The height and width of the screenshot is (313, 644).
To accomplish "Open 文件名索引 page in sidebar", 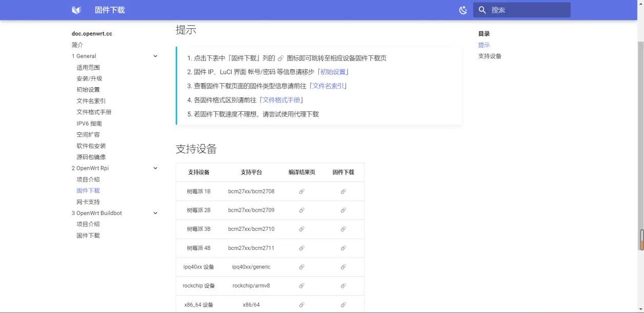I will click(x=91, y=101).
